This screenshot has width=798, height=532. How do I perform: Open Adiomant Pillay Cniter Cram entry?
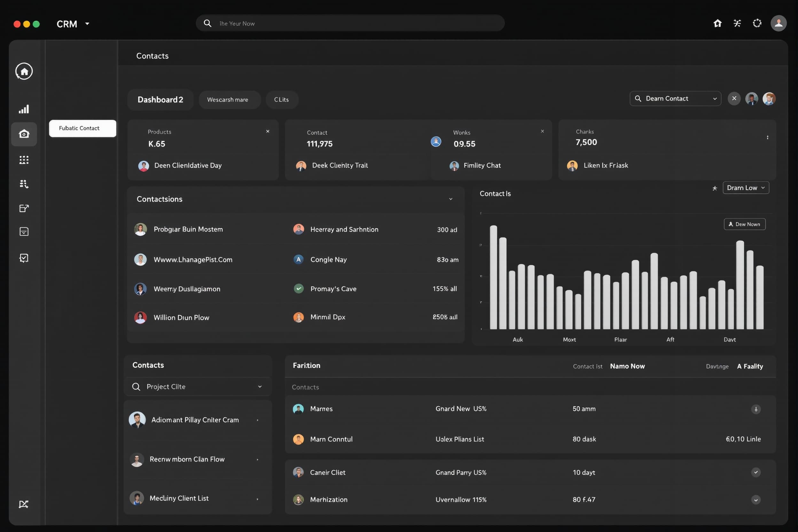(198, 420)
